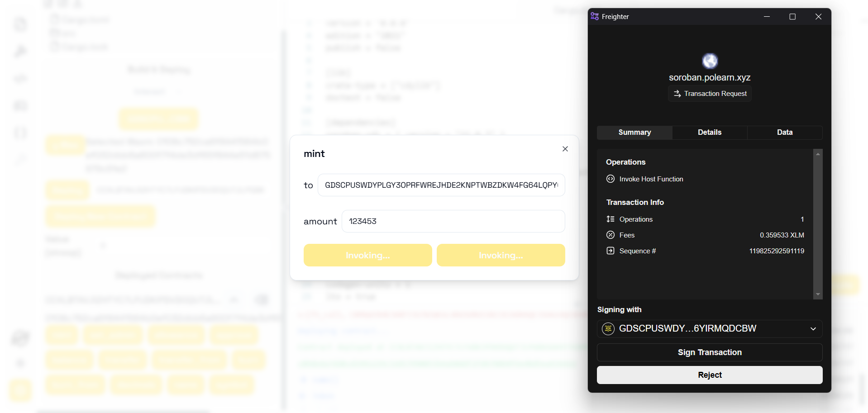This screenshot has width=868, height=413.
Task: Maximize the Freighter window
Action: click(792, 16)
